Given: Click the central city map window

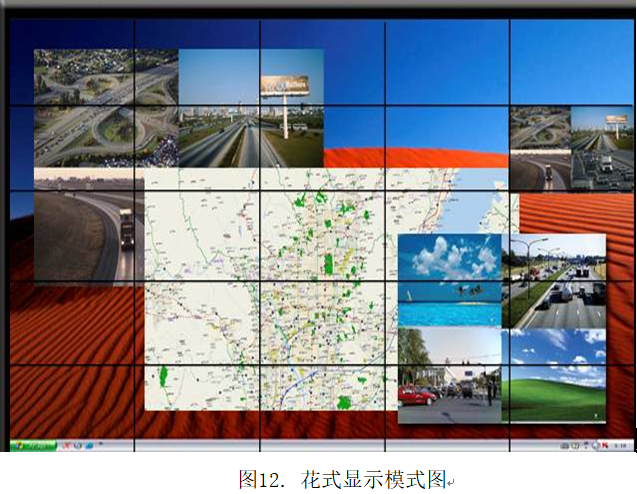Looking at the screenshot, I should 270,290.
